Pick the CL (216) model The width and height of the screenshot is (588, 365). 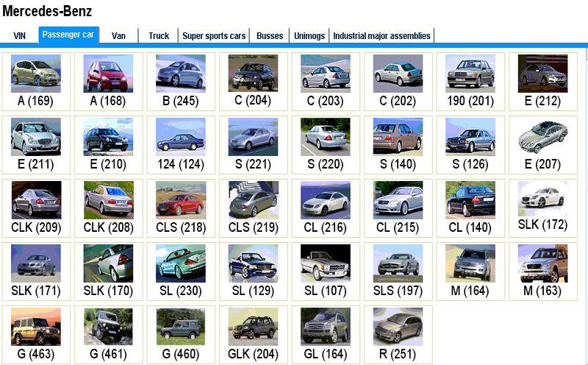pyautogui.click(x=326, y=208)
